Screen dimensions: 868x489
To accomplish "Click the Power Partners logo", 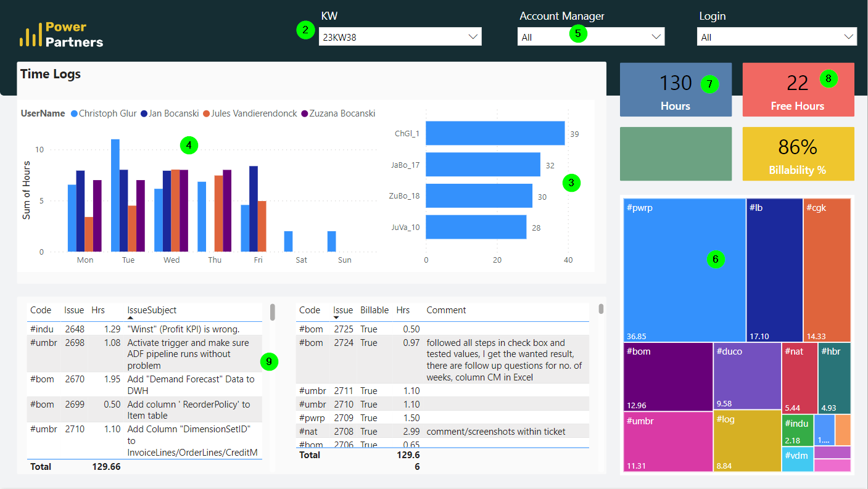I will (x=61, y=35).
